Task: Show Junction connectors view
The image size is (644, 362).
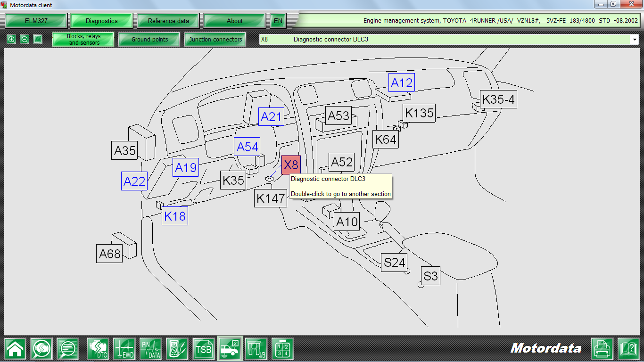Action: point(215,40)
